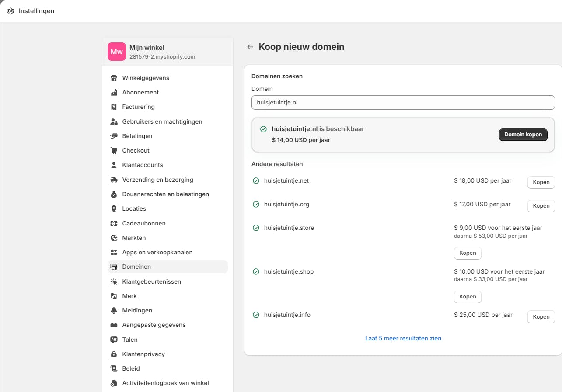
Task: Select the Klantenprivacy lock icon
Action: pos(114,354)
